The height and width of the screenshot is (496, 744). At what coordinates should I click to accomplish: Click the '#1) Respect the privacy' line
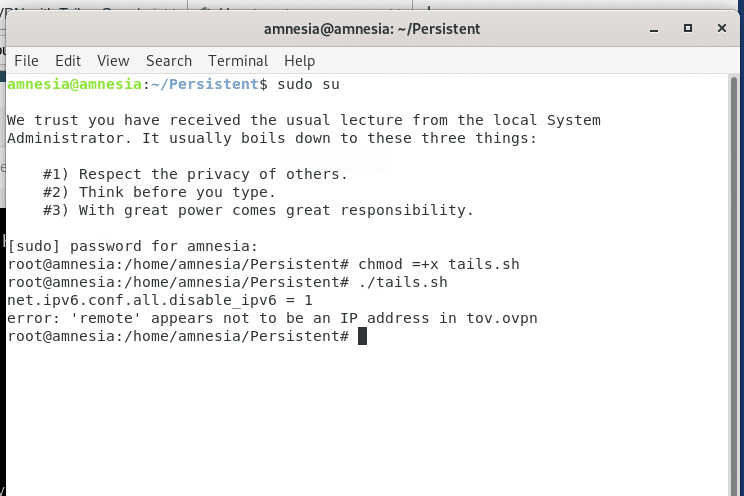195,174
